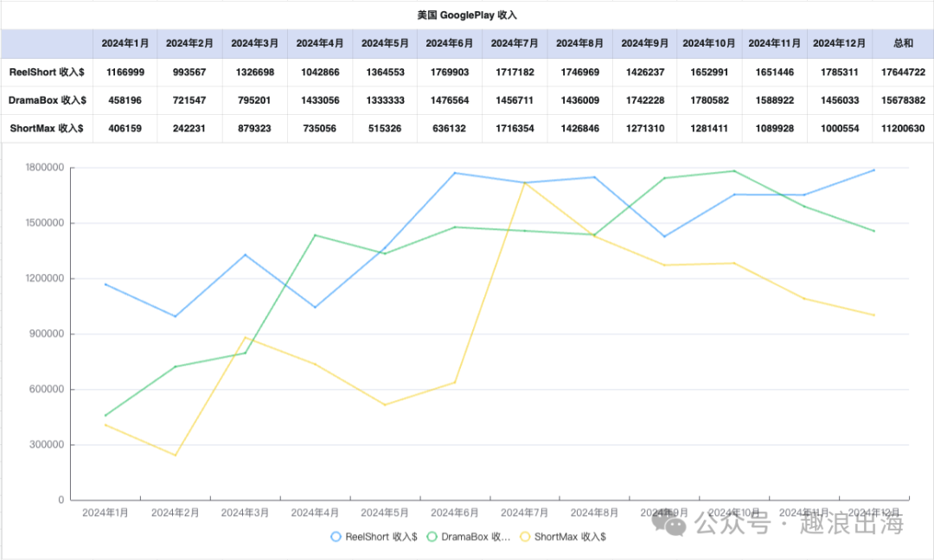Select cell value 1326698

point(255,72)
